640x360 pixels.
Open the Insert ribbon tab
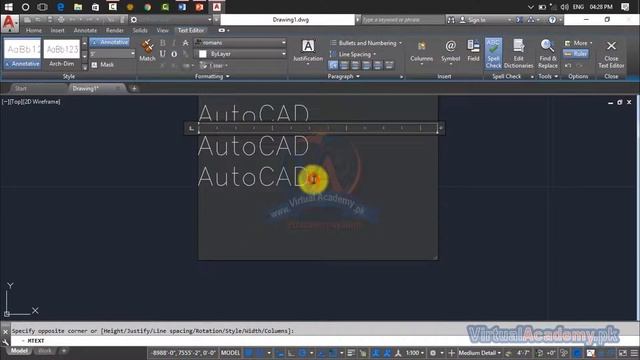point(58,30)
